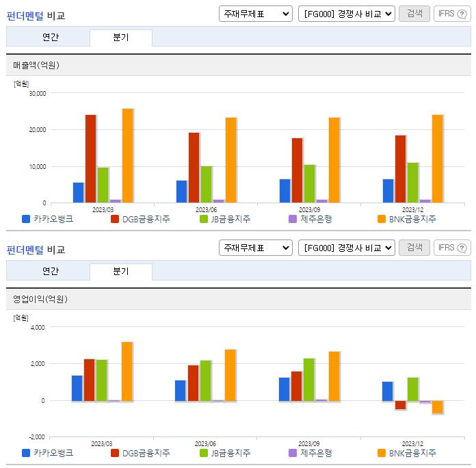Image resolution: width=476 pixels, height=468 pixels.
Task: Click the 2023/09 axis label in the 영업이익 chart
Action: coord(308,443)
